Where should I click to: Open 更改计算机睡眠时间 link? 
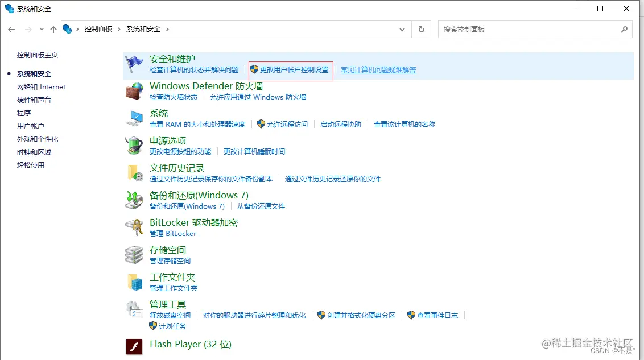pyautogui.click(x=254, y=152)
